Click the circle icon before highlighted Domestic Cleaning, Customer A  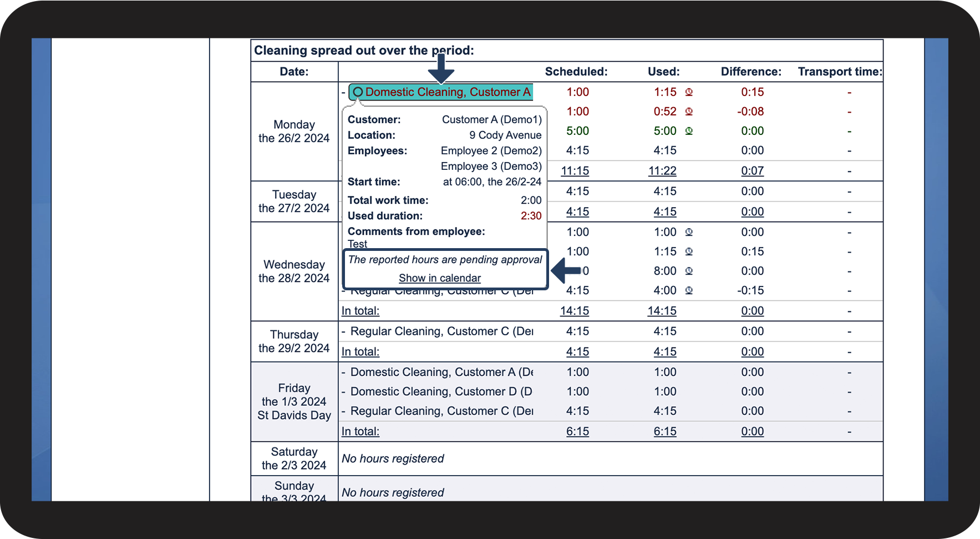pos(358,92)
